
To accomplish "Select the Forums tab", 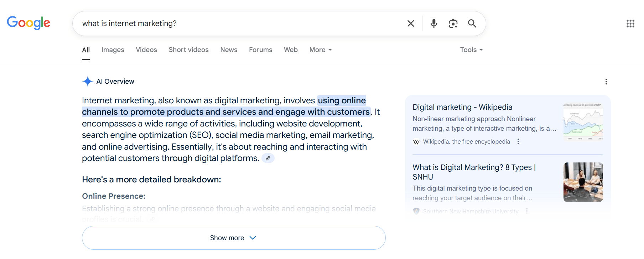I will 261,50.
